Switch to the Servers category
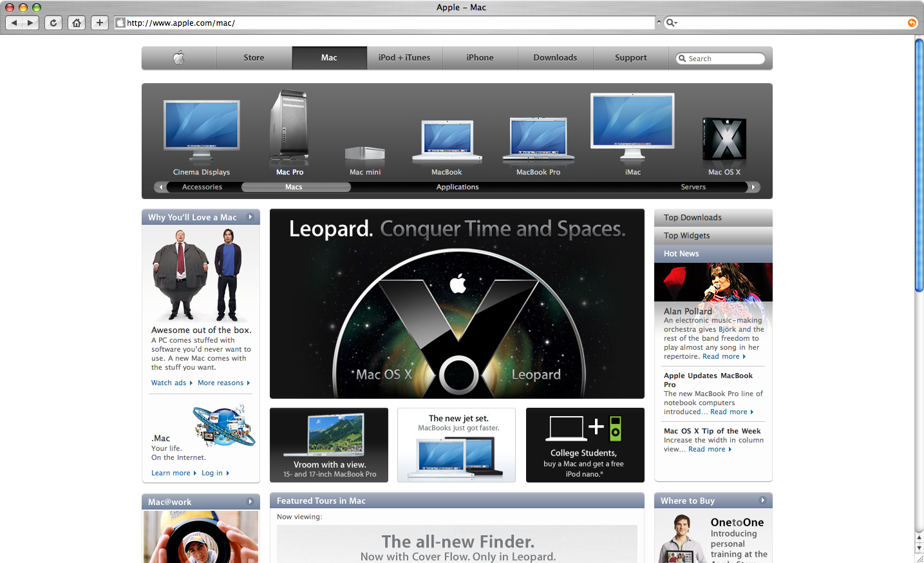Screen dimensions: 924x563 point(693,187)
